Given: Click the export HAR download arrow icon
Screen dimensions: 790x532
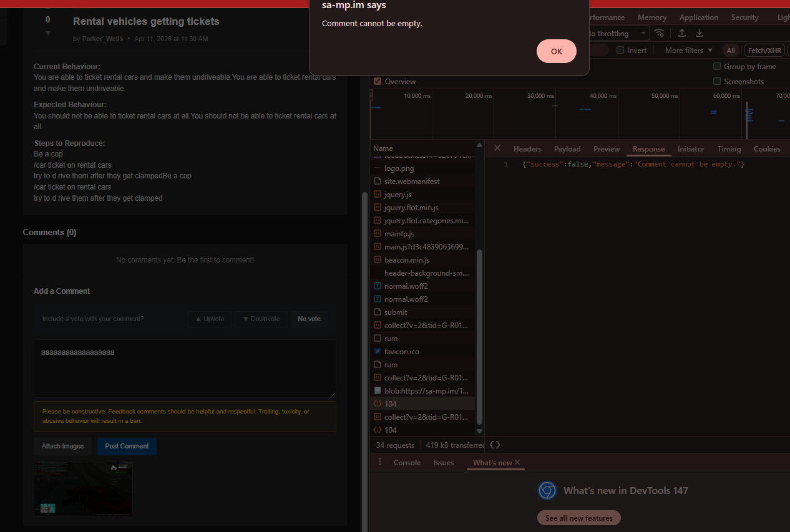Looking at the screenshot, I should 700,33.
